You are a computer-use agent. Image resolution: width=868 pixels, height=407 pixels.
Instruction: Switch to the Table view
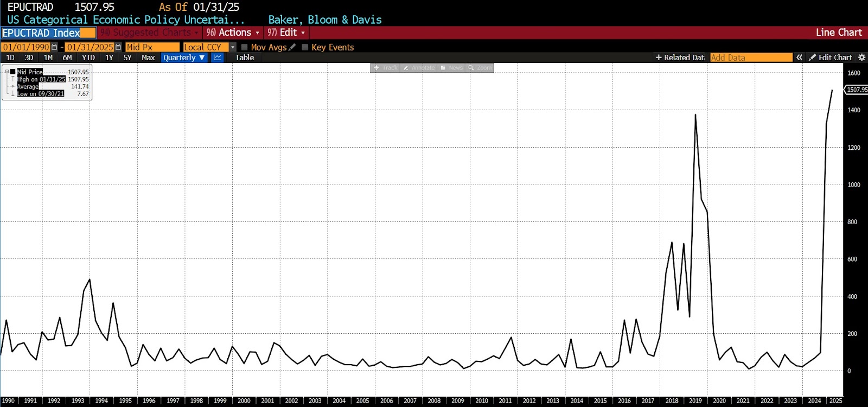tap(245, 58)
